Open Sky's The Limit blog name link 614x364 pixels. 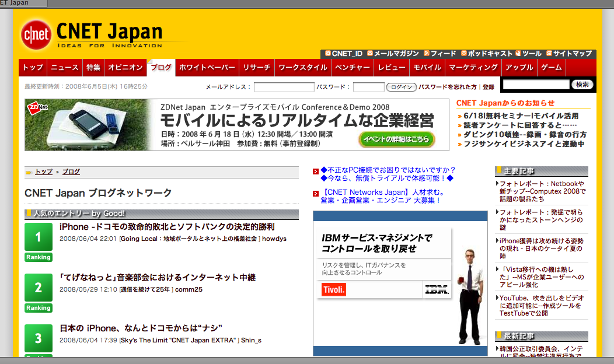click(x=179, y=341)
